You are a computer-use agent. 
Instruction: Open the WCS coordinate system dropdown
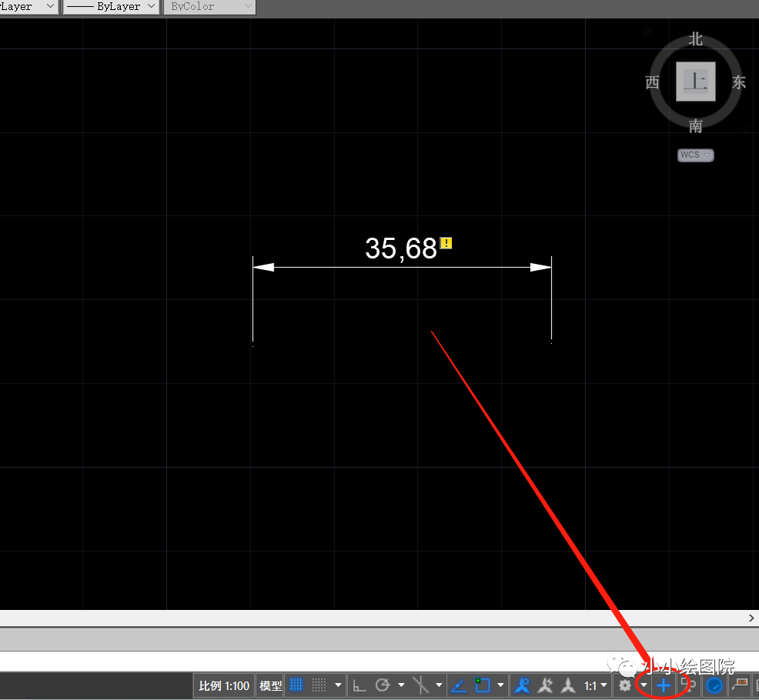point(696,155)
